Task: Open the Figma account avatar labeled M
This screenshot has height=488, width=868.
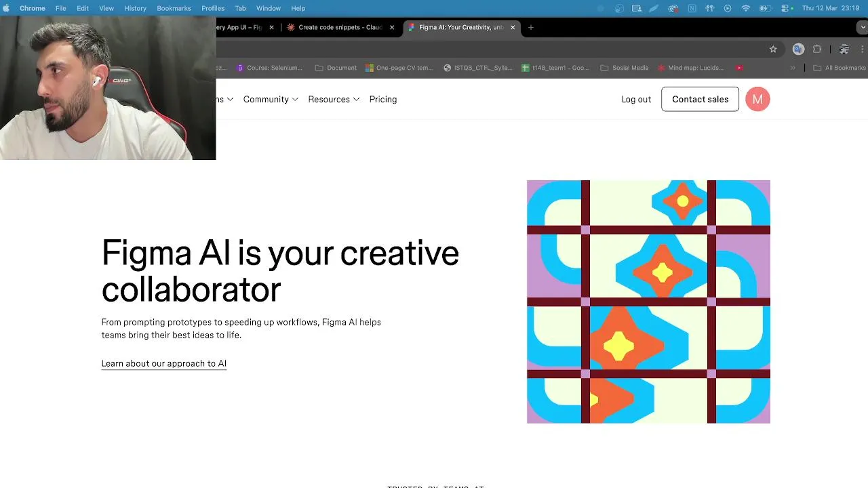Action: coord(757,99)
